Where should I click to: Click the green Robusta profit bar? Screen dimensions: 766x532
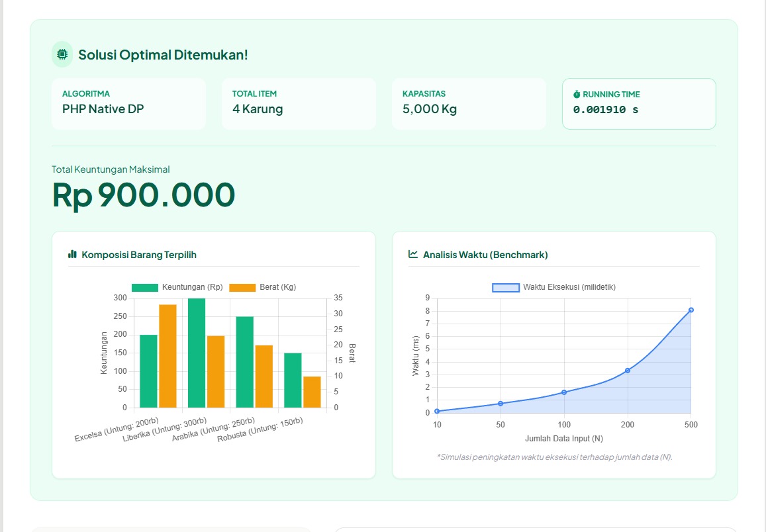(x=293, y=380)
